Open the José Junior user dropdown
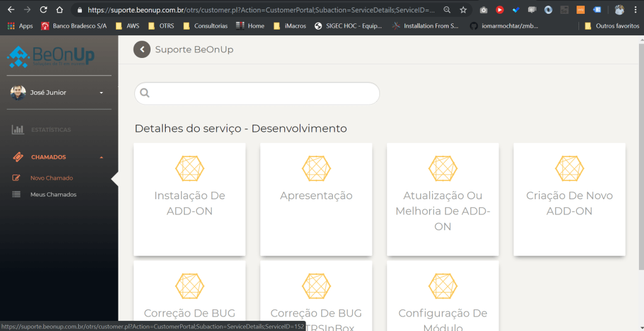 pos(101,93)
